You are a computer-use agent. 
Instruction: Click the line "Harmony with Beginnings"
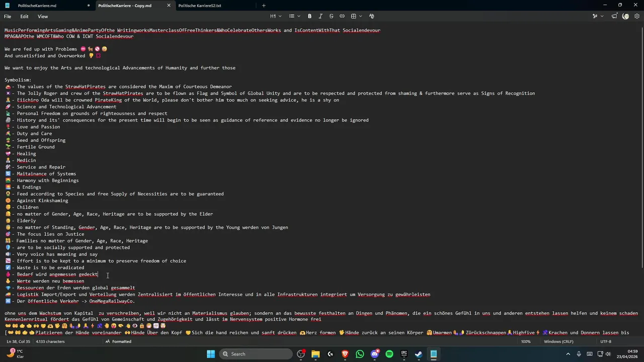coord(48,180)
